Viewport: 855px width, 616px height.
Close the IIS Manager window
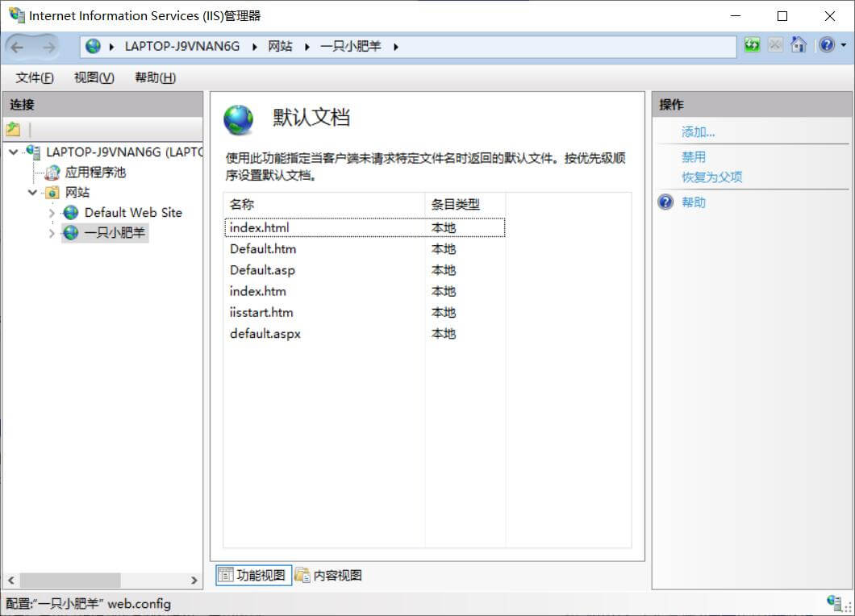click(x=829, y=16)
